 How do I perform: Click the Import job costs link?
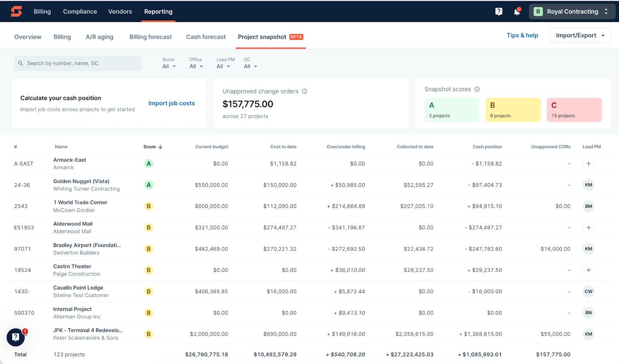[171, 103]
